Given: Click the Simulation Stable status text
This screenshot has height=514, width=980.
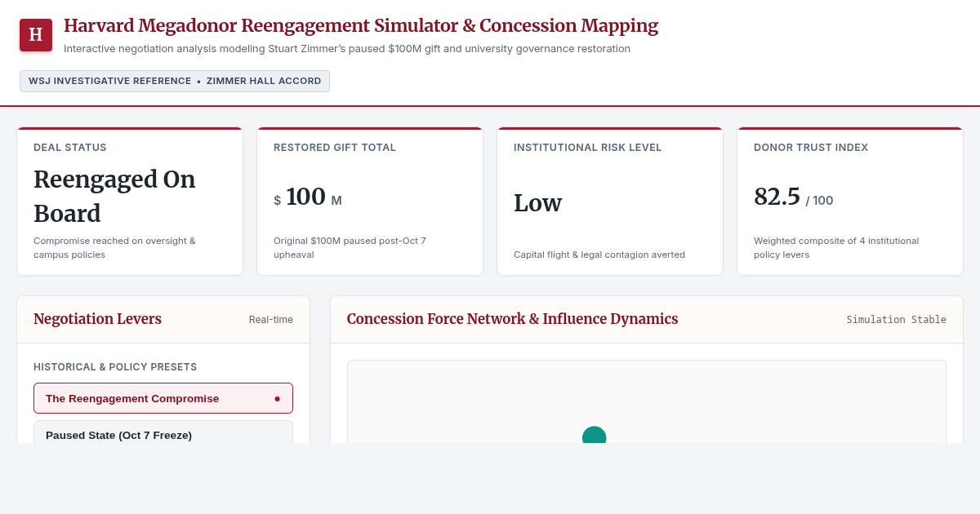Looking at the screenshot, I should point(896,320).
